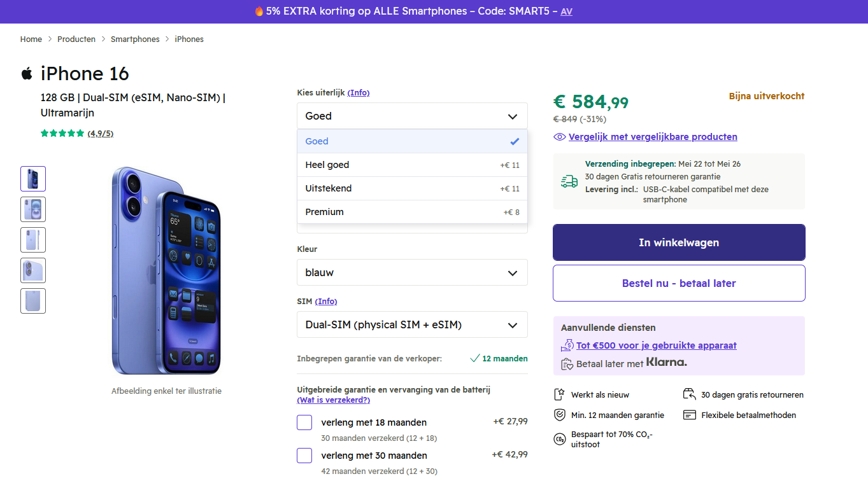Screen dimensions: 868x488
Task: Click the eye icon beside Vergelijk link
Action: (560, 137)
